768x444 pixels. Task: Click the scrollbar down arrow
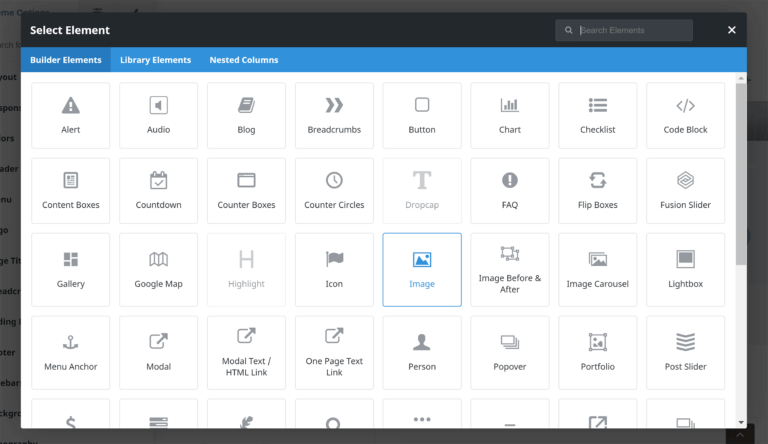(x=741, y=422)
